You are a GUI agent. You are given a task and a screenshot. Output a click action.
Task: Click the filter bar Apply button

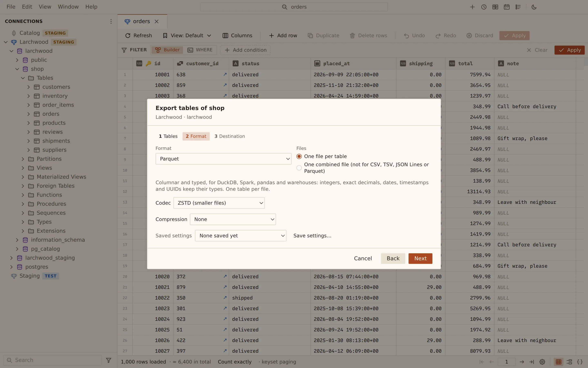click(570, 50)
